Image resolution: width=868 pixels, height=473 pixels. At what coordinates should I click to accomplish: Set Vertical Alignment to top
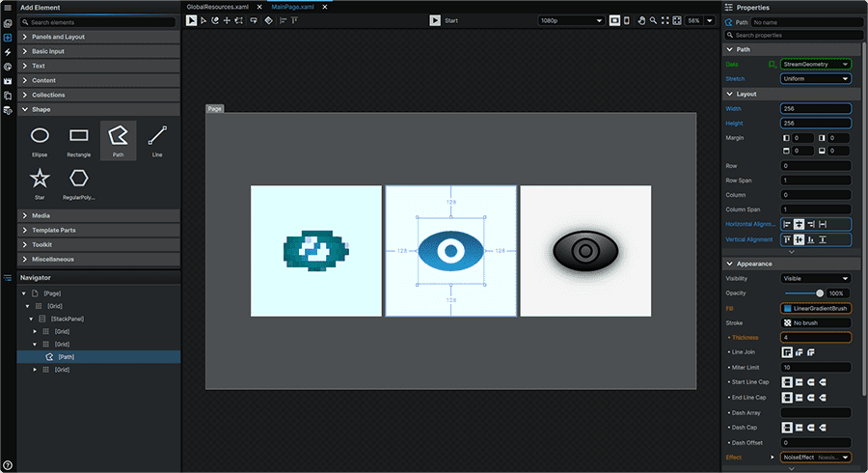[x=787, y=239]
